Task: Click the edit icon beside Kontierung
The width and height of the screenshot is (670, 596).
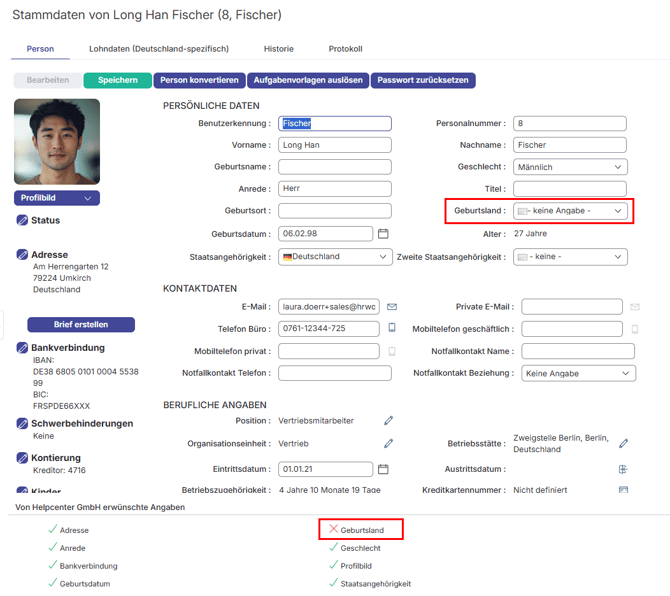Action: [x=22, y=458]
